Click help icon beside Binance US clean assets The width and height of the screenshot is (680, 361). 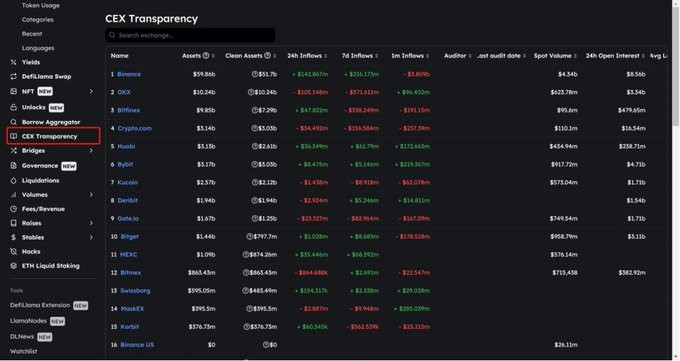(266, 345)
